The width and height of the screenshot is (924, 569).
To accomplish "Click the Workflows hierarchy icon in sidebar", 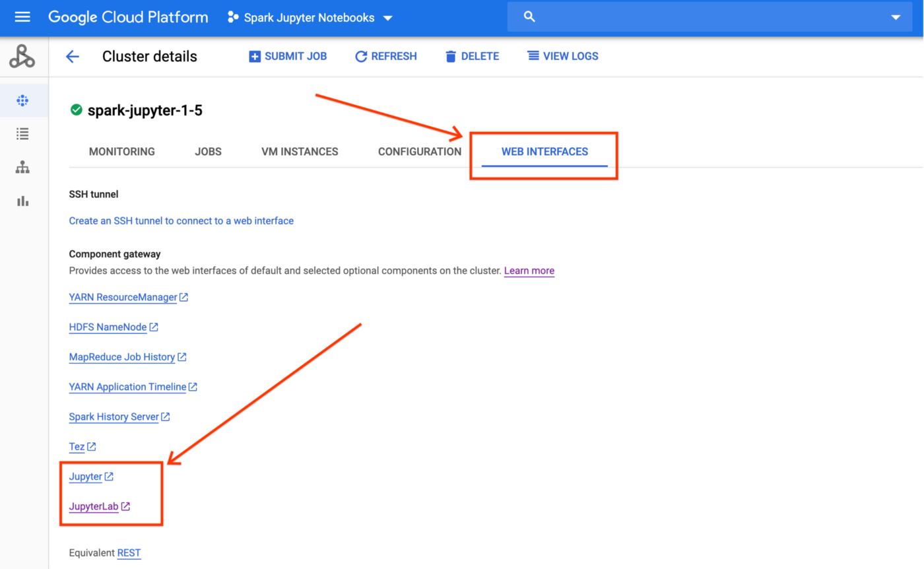I will pyautogui.click(x=22, y=168).
